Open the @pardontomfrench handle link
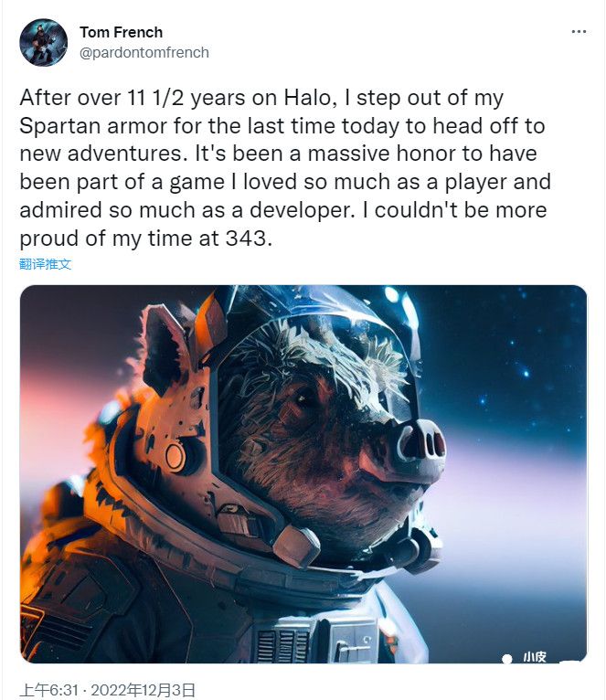The image size is (606, 700). tap(144, 53)
